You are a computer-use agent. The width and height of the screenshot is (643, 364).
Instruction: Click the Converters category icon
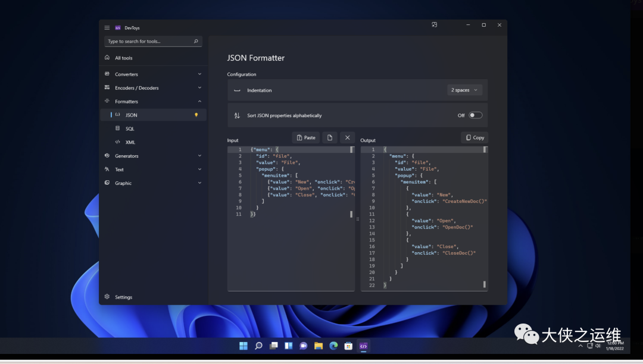coord(107,74)
